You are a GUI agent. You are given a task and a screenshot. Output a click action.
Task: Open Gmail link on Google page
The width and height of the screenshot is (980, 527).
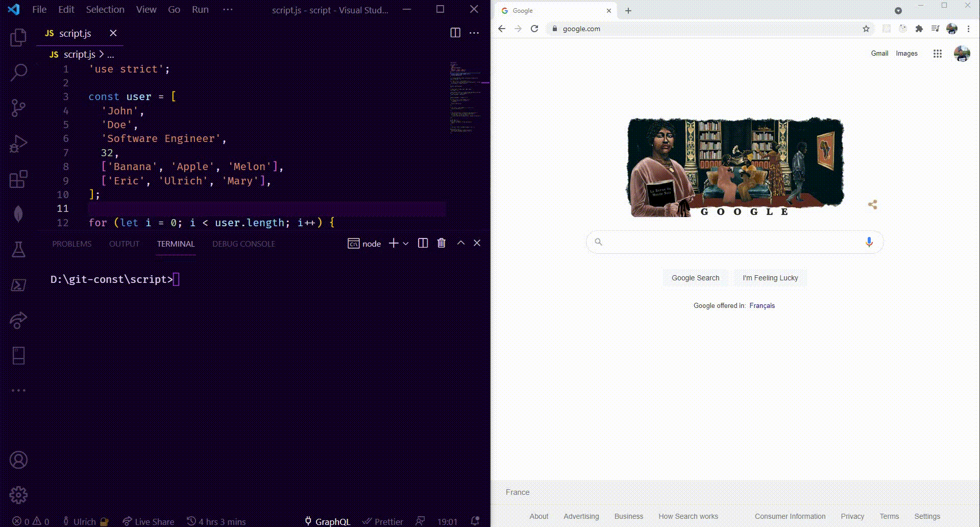(x=879, y=53)
